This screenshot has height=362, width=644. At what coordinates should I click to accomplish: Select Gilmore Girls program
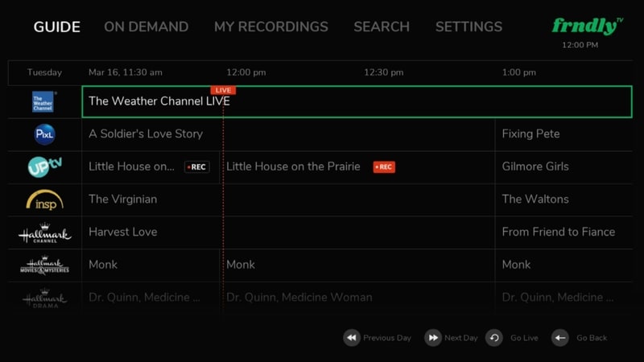click(x=564, y=167)
